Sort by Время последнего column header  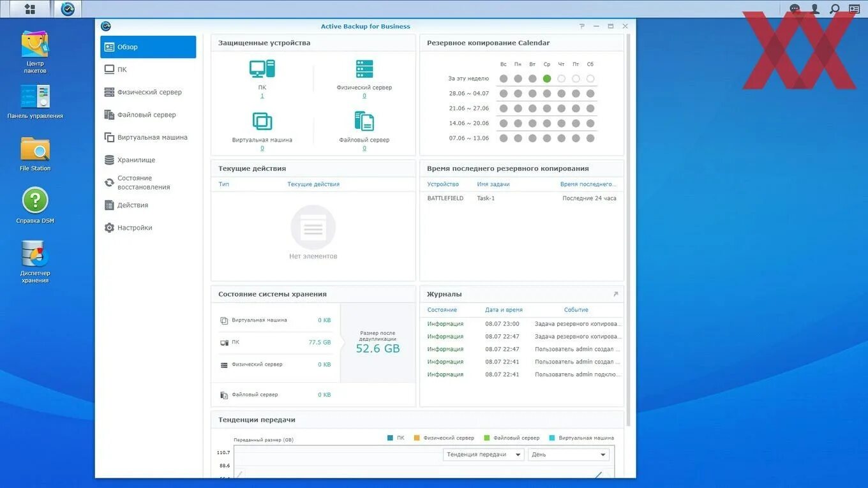pyautogui.click(x=588, y=184)
